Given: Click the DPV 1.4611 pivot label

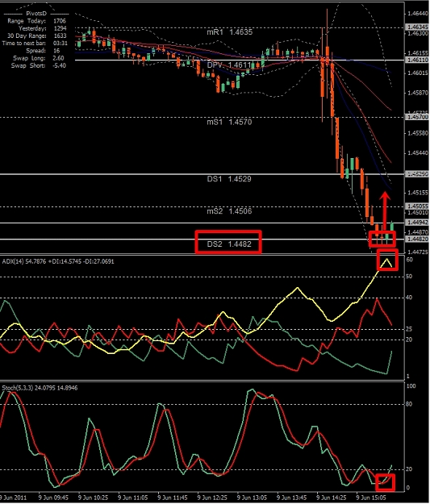Looking at the screenshot, I should click(x=228, y=65).
